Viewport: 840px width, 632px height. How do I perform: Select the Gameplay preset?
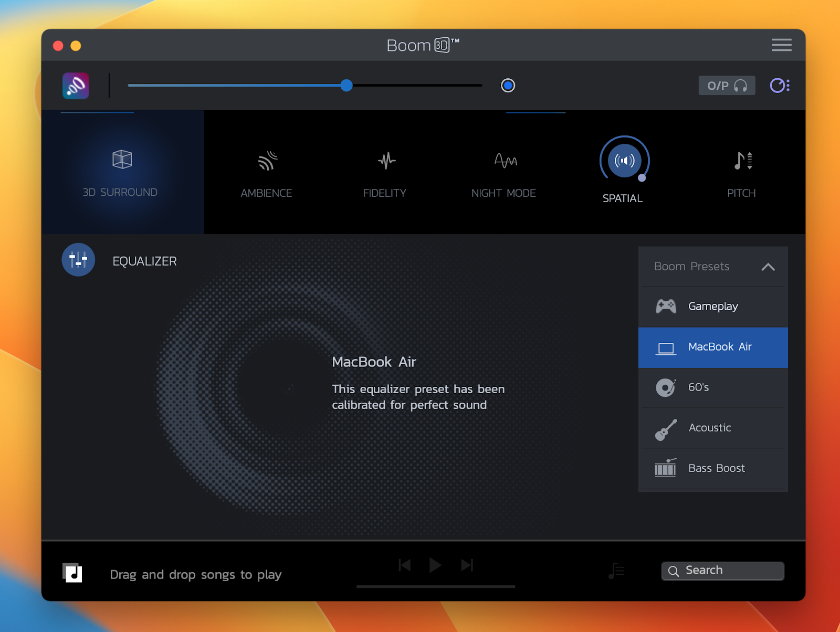pos(713,306)
